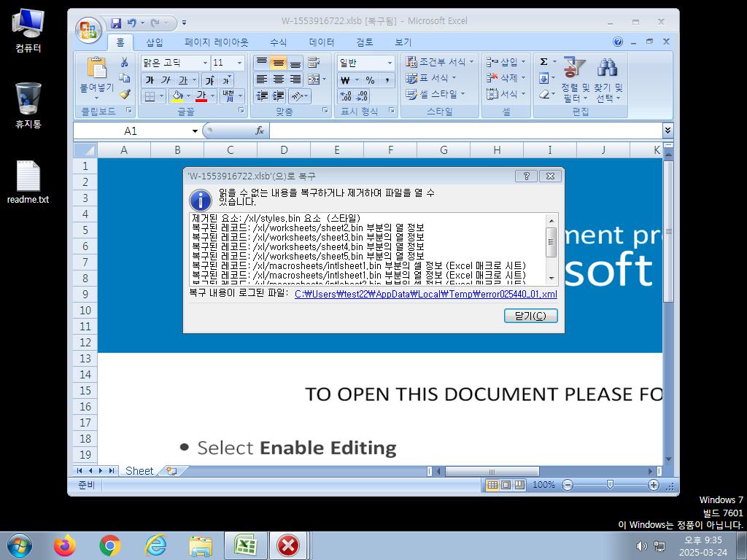Open Conditional Formatting (조건부 서식) menu
This screenshot has width=747, height=560.
[440, 62]
